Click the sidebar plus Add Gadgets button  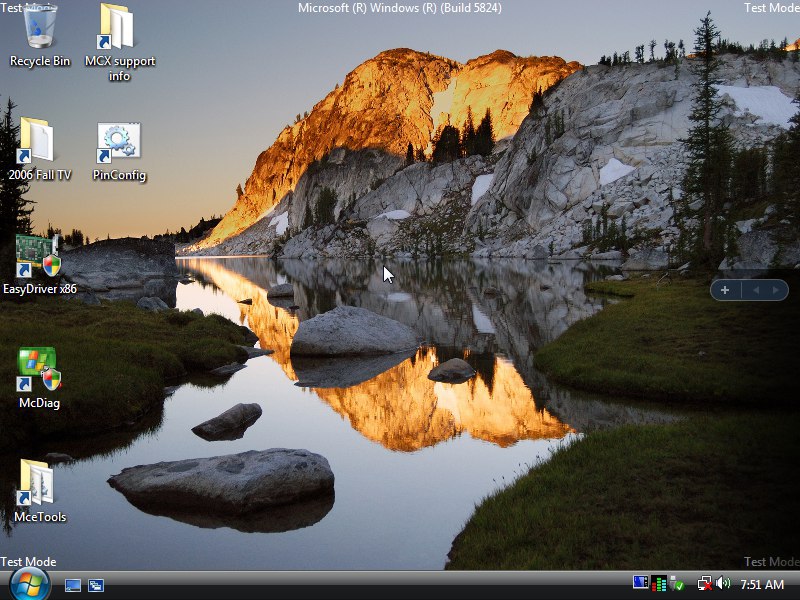point(724,290)
